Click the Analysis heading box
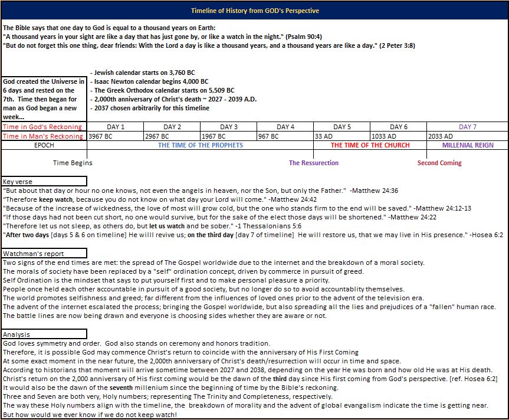The height and width of the screenshot is (420, 509). (x=44, y=334)
